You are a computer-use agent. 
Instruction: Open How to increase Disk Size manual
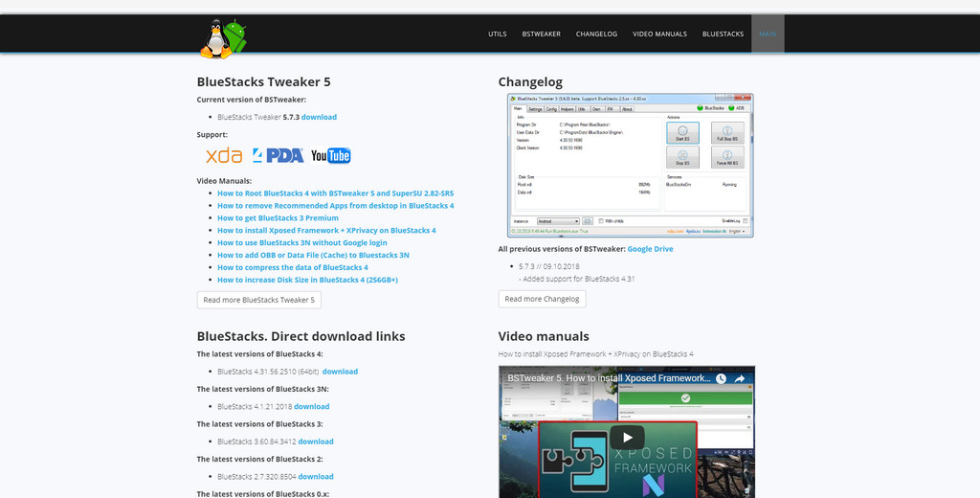307,280
